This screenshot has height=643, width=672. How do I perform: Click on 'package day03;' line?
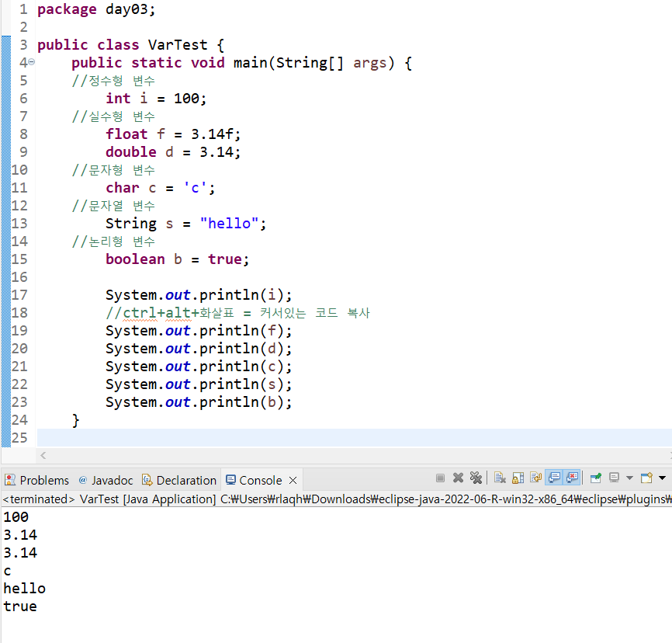(x=96, y=9)
